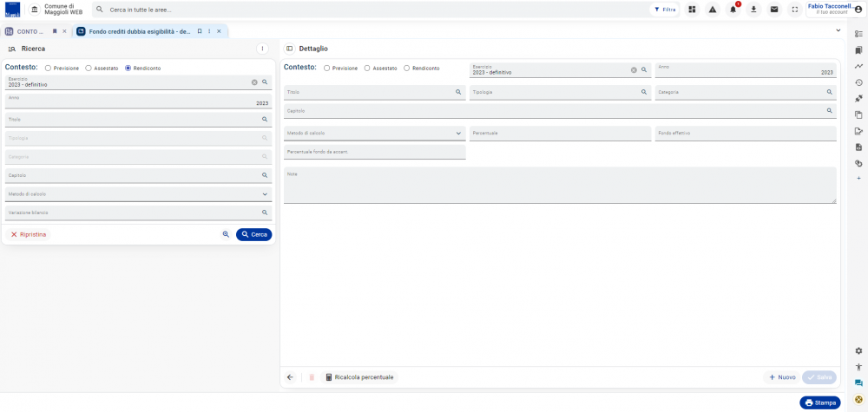Viewport: 868px width, 412px height.
Task: Clear Esercizio field in Ricerca panel
Action: [254, 82]
